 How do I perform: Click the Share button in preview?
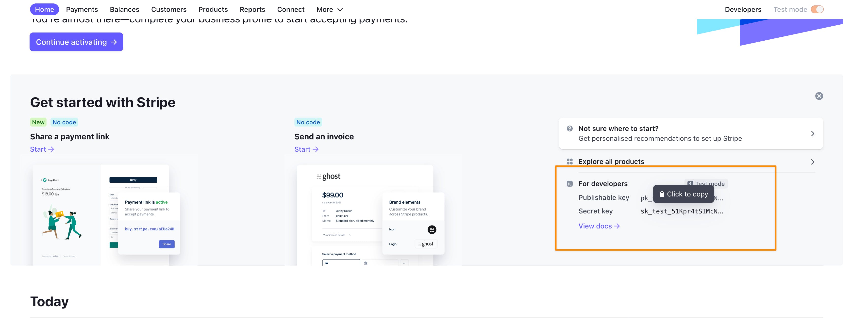(167, 244)
